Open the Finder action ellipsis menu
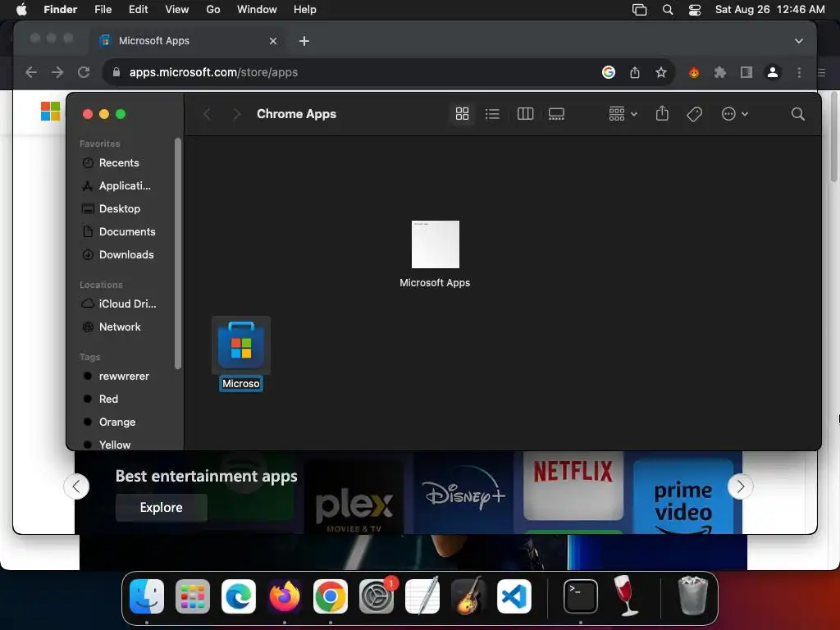The image size is (840, 630). point(734,113)
